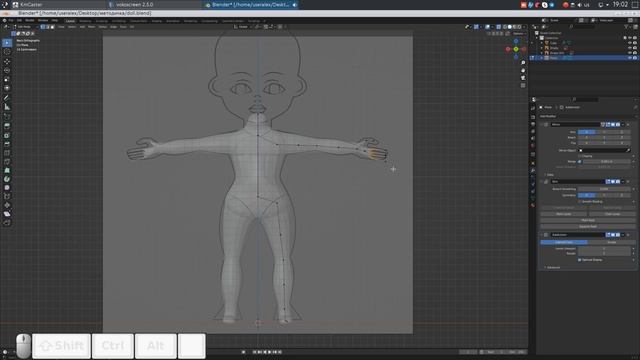The height and width of the screenshot is (360, 640).
Task: Activate the Select Box tool
Action: tap(7, 42)
